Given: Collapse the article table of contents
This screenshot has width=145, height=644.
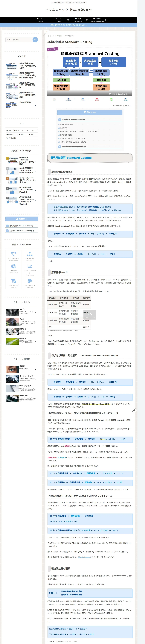Looking at the screenshot, I should coord(90,112).
